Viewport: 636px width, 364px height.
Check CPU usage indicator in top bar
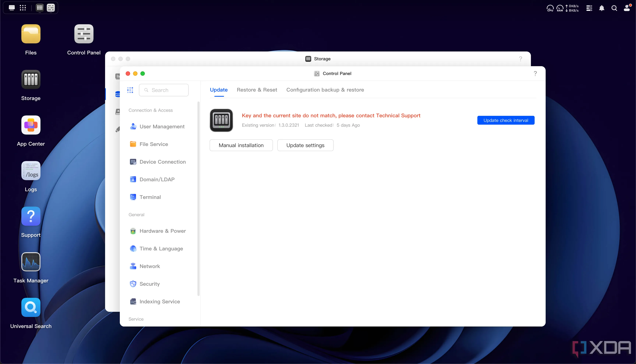pyautogui.click(x=550, y=8)
